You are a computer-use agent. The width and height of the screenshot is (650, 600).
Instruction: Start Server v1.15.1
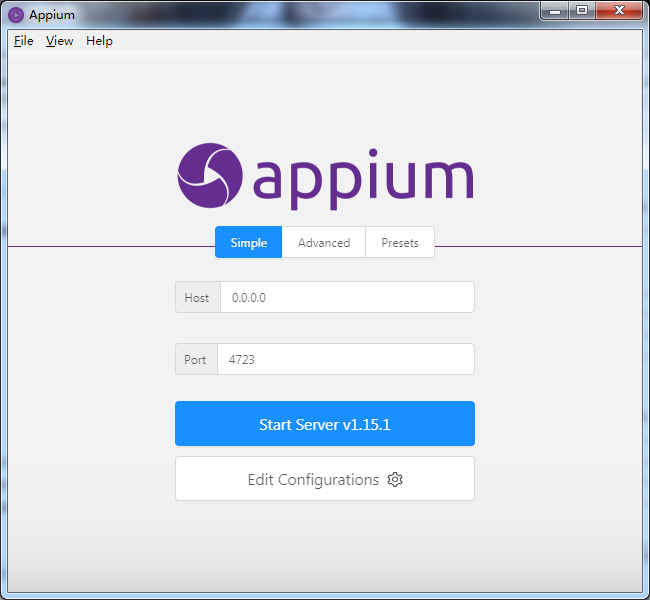(325, 424)
